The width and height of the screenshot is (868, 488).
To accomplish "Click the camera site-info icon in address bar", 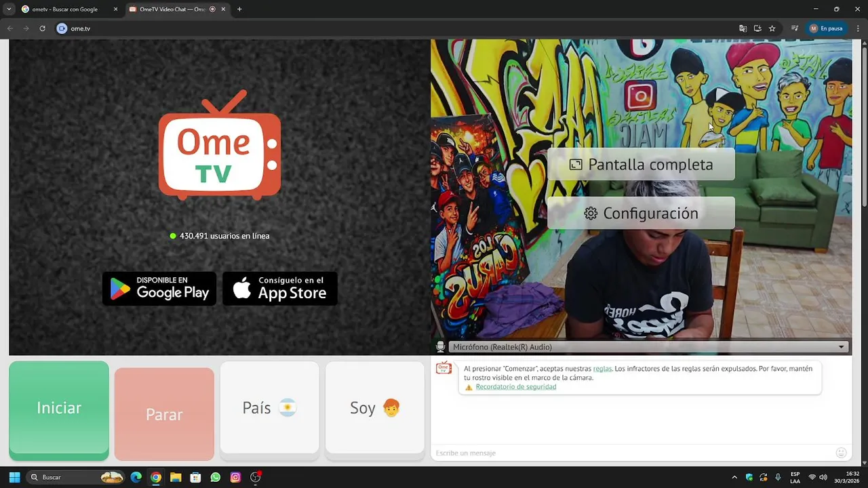I will (62, 28).
